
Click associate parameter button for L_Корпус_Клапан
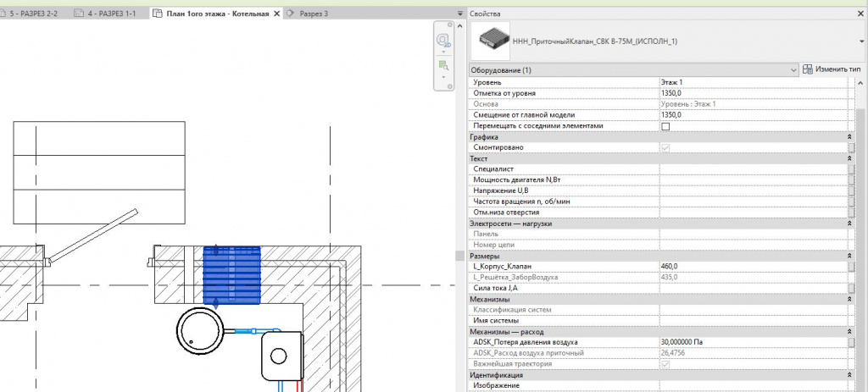coord(851,267)
